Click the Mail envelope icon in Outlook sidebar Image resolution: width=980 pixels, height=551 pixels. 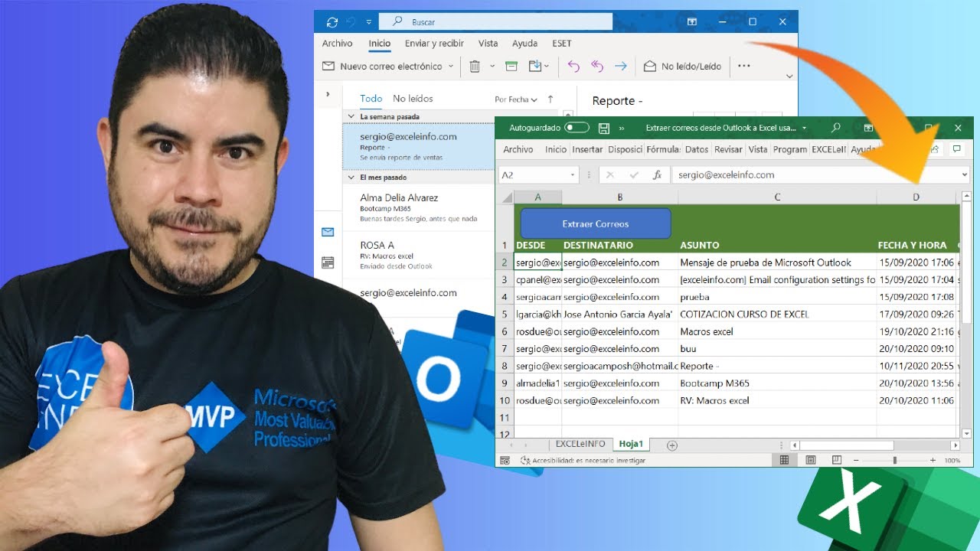328,232
